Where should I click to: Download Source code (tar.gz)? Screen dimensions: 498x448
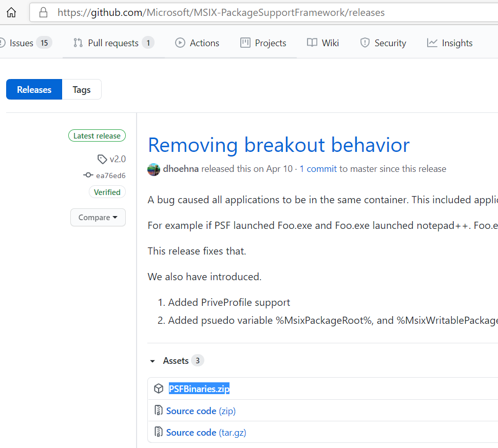(206, 433)
